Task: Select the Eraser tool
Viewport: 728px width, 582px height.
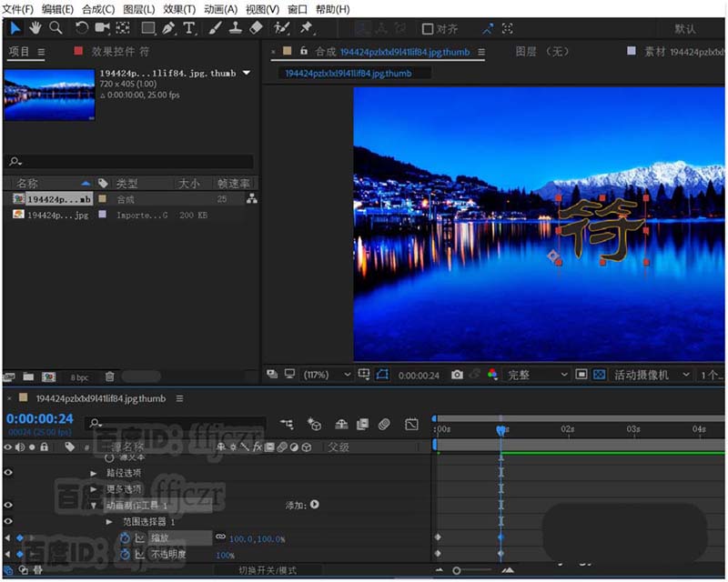Action: (256, 28)
